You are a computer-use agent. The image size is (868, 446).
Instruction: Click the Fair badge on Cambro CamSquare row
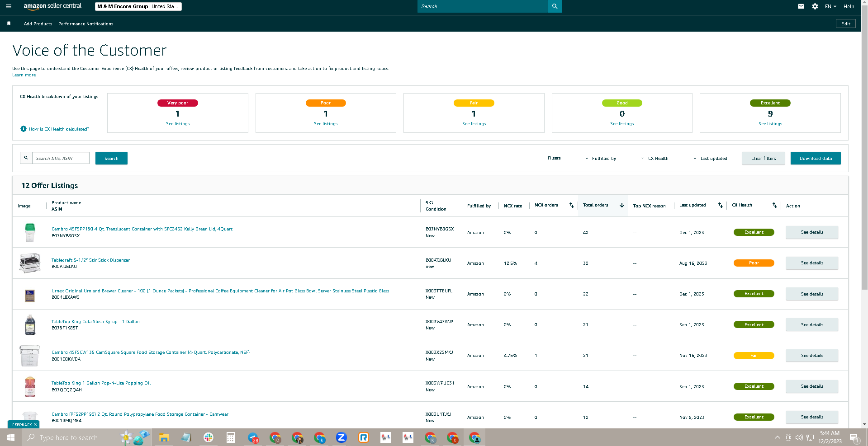pyautogui.click(x=754, y=356)
